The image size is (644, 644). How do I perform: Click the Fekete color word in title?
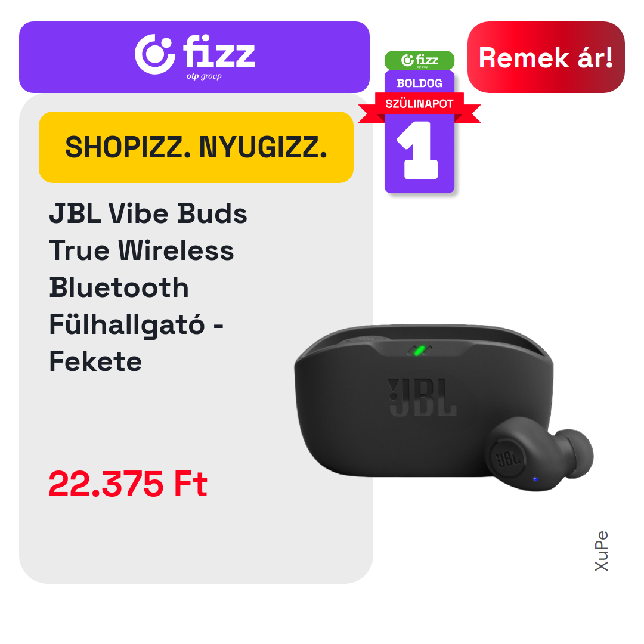click(x=95, y=361)
